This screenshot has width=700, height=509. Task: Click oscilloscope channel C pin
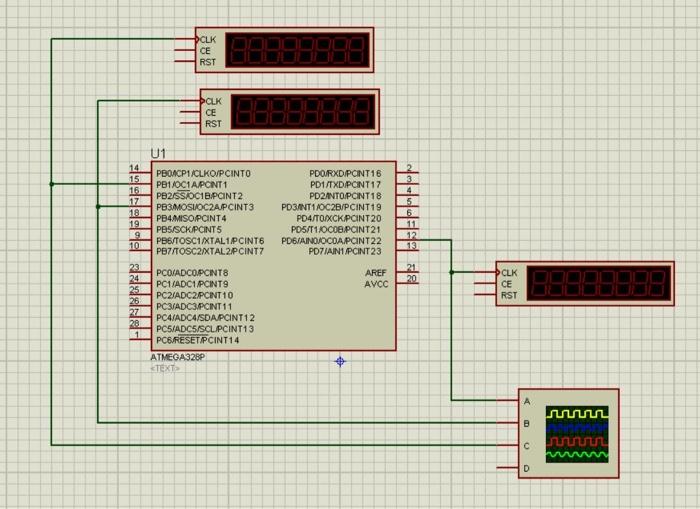coord(508,445)
